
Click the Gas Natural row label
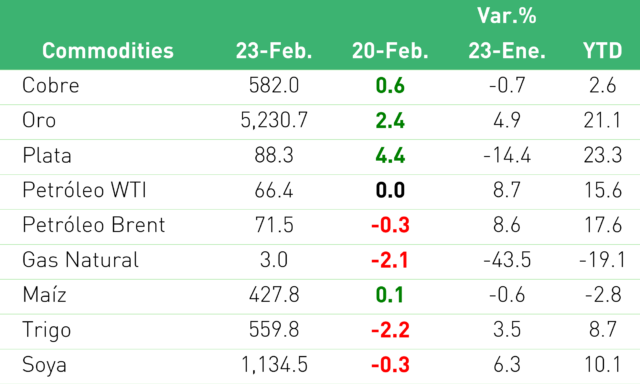(x=80, y=260)
